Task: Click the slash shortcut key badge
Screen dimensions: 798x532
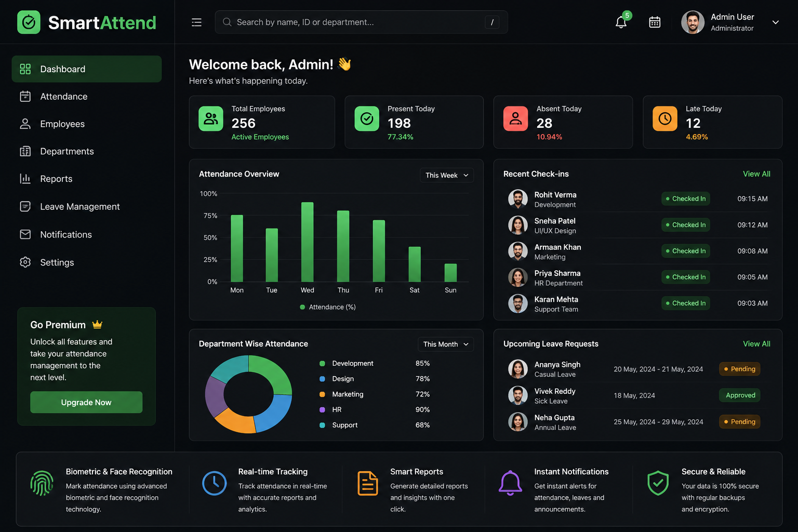Action: click(x=492, y=22)
